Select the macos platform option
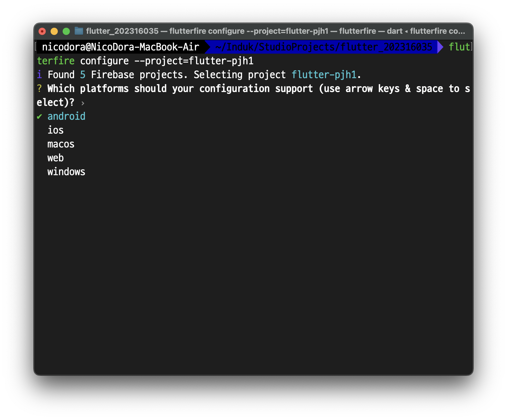Image resolution: width=507 pixels, height=420 pixels. [x=61, y=144]
